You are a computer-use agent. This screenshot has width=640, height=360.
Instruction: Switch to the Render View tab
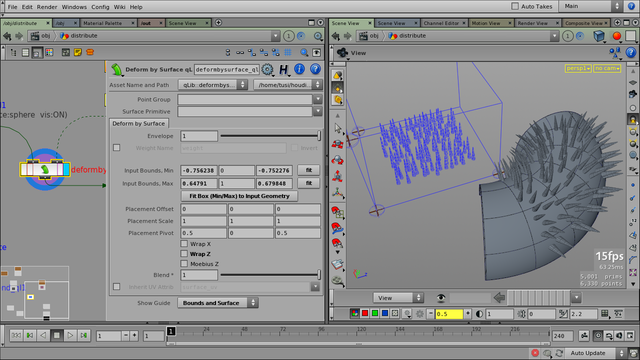(537, 23)
